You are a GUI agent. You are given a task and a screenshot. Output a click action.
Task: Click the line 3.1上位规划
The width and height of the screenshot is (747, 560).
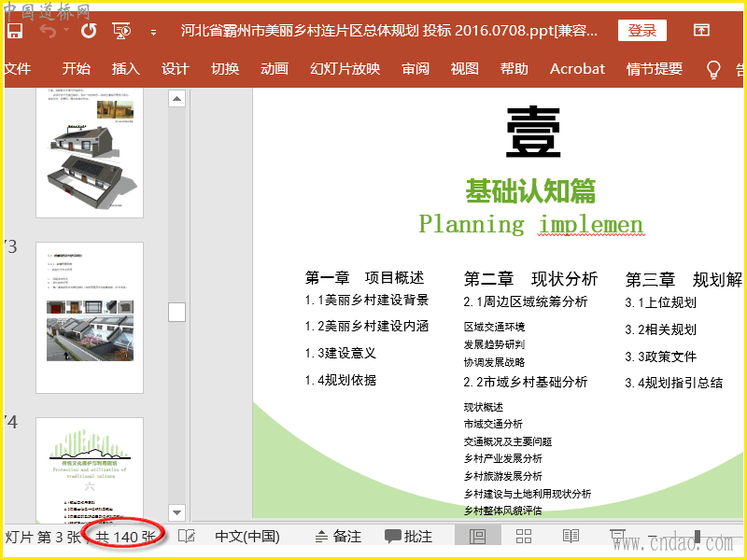point(661,302)
